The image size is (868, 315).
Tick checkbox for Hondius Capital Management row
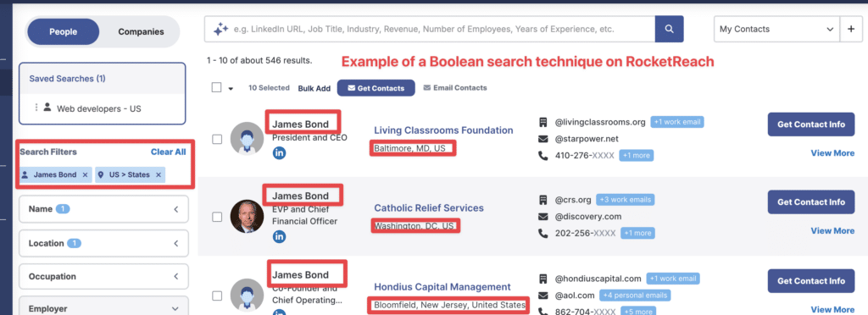[217, 296]
